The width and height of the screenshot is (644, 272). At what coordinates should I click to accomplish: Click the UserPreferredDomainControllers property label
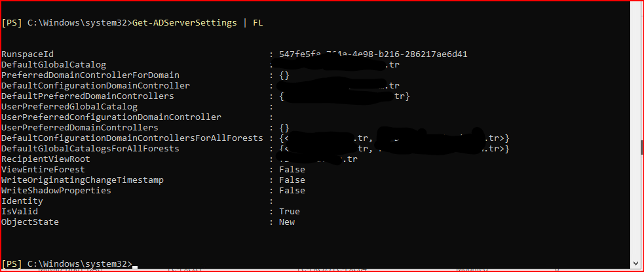tap(80, 128)
